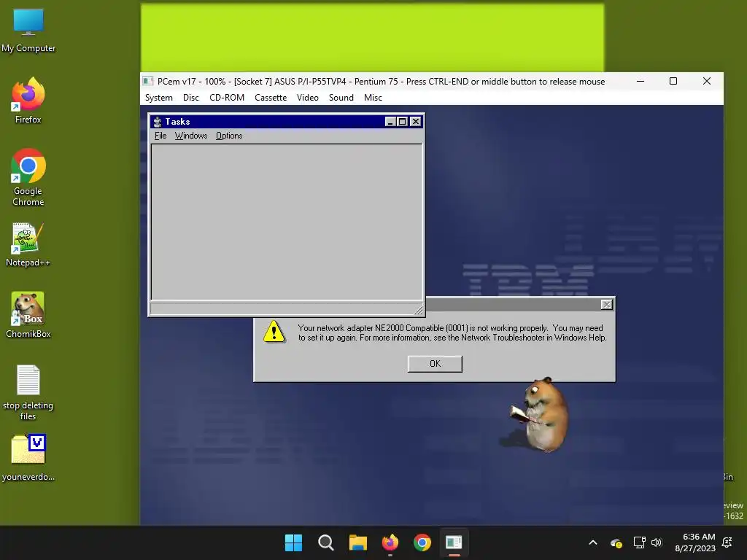Open PCem Cassette menu

coord(271,98)
